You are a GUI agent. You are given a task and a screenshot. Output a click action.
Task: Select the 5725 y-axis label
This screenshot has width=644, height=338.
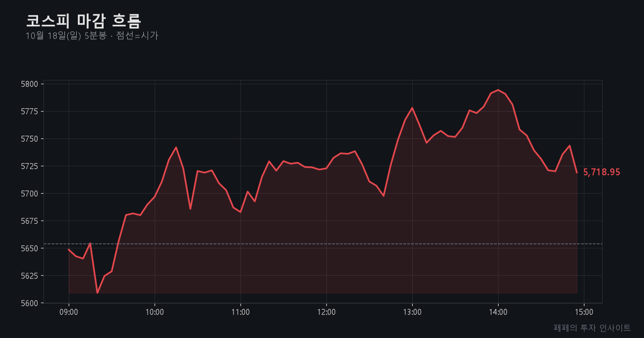point(30,166)
